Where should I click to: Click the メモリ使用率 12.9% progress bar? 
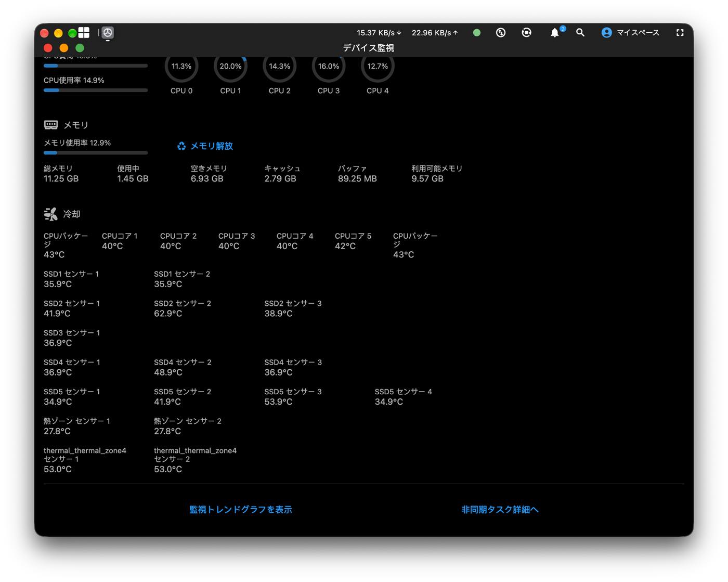(96, 153)
